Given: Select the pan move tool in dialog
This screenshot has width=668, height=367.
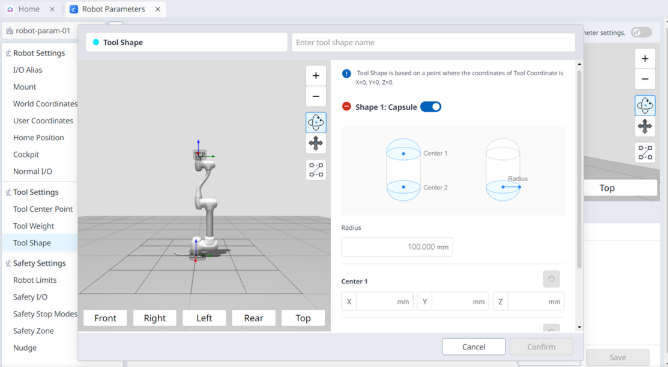Looking at the screenshot, I should pos(316,143).
